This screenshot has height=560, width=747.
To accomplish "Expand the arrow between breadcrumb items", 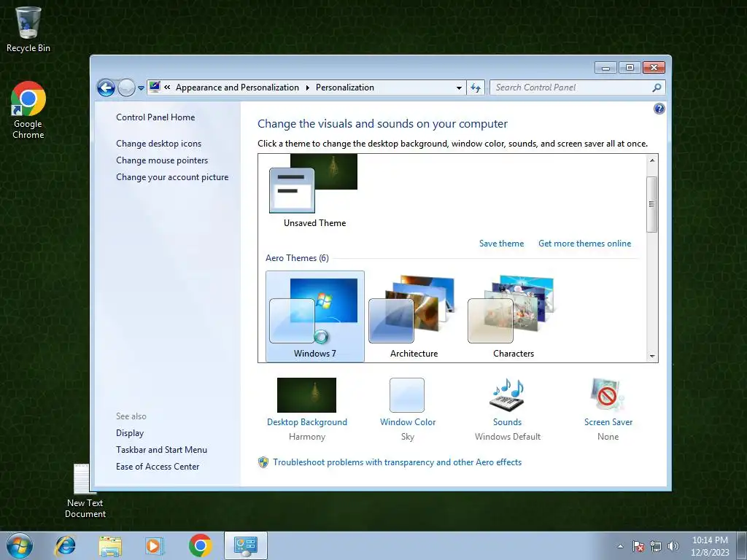I will (307, 87).
